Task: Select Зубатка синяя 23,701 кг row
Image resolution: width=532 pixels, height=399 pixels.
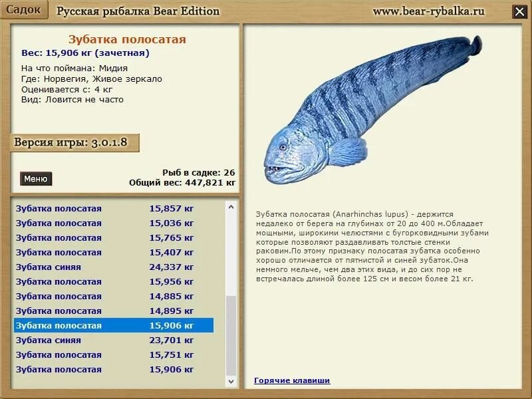Action: (114, 340)
